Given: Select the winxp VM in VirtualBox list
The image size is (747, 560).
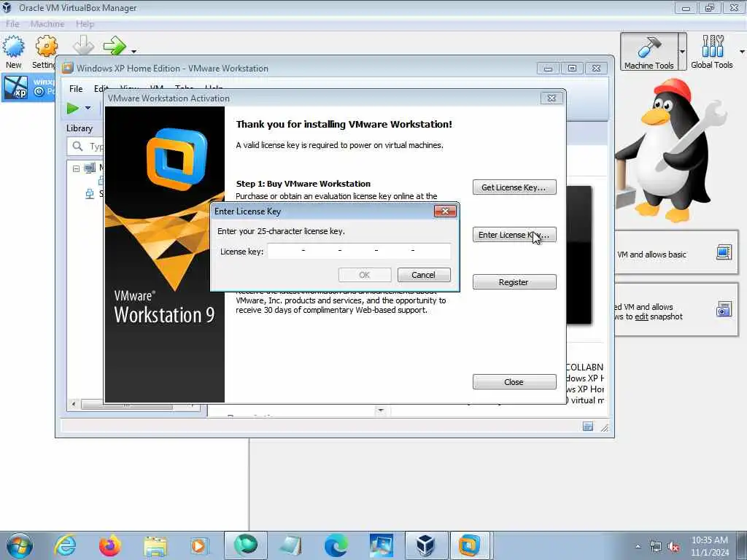Looking at the screenshot, I should 28,87.
